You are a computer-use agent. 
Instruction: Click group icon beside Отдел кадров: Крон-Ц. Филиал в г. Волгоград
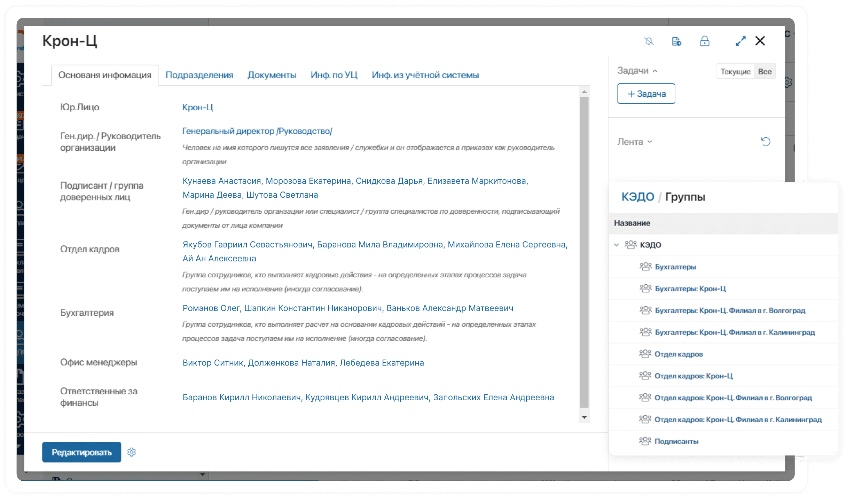(x=645, y=397)
